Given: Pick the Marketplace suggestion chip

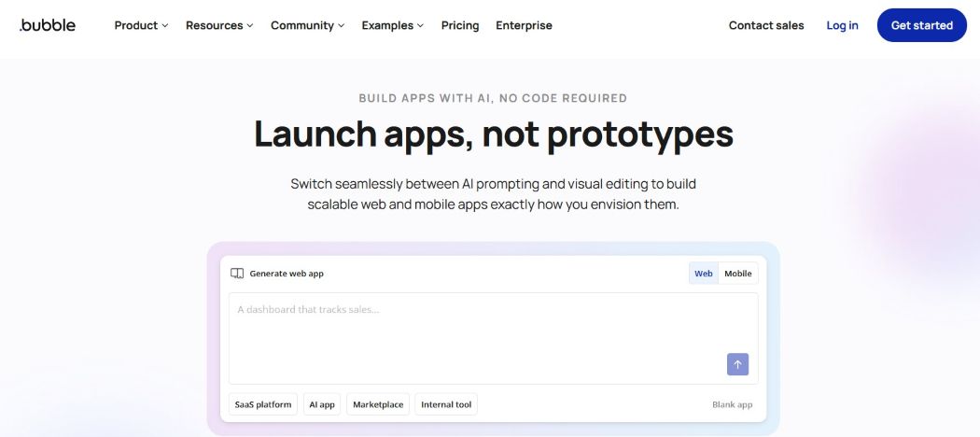Looking at the screenshot, I should [378, 404].
